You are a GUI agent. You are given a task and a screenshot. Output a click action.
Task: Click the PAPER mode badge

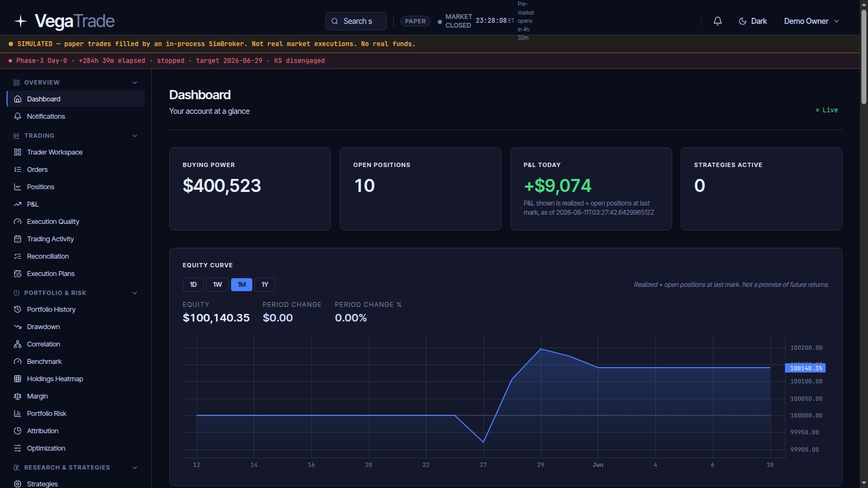click(x=416, y=21)
